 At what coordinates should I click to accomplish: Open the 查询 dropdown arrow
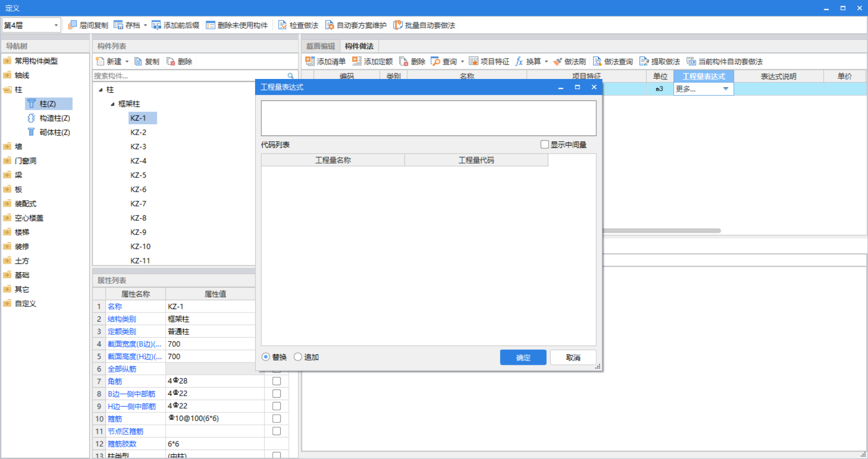(x=463, y=62)
